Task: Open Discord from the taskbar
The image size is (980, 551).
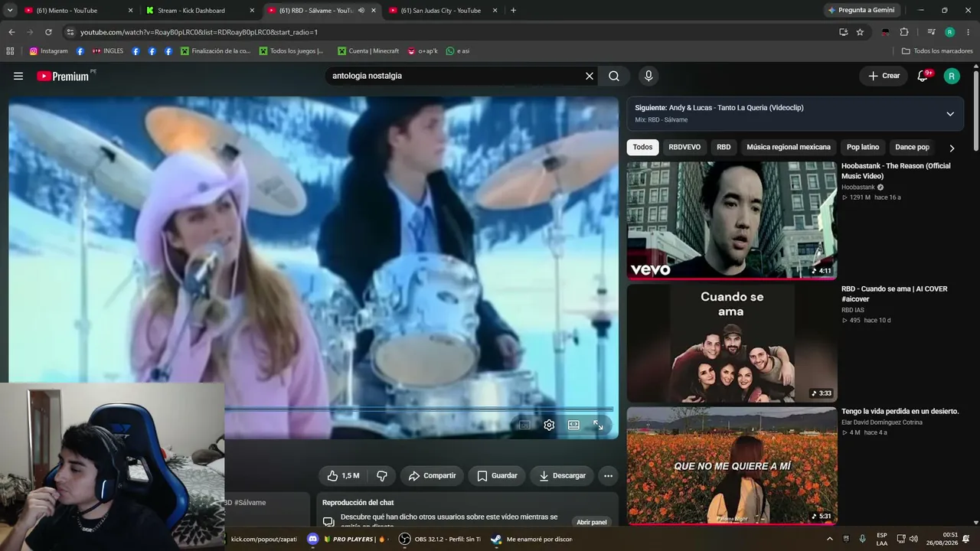Action: click(x=312, y=539)
